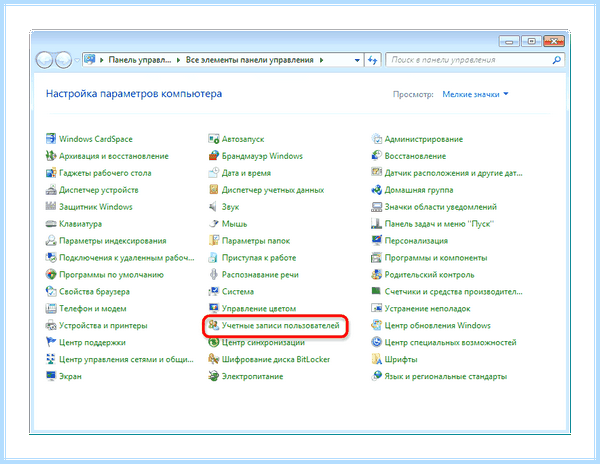The image size is (600, 464).
Task: Open Свойства браузера icon
Action: click(51, 291)
